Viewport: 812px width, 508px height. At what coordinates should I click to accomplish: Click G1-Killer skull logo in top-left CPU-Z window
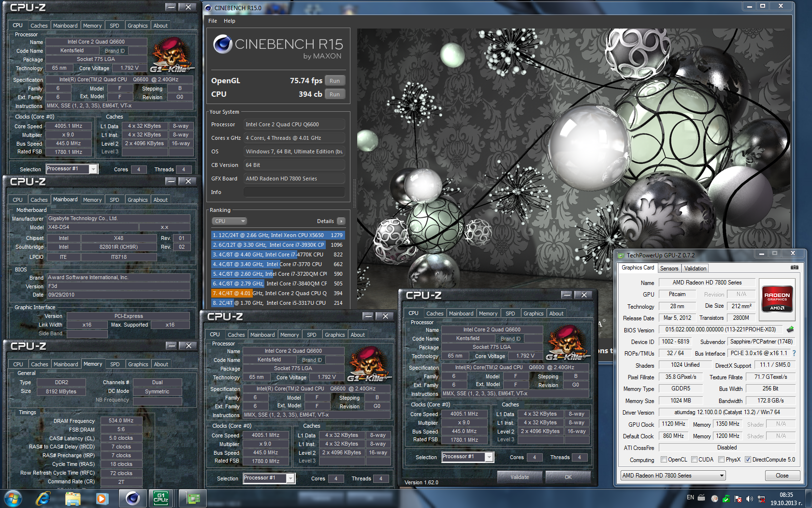(172, 56)
